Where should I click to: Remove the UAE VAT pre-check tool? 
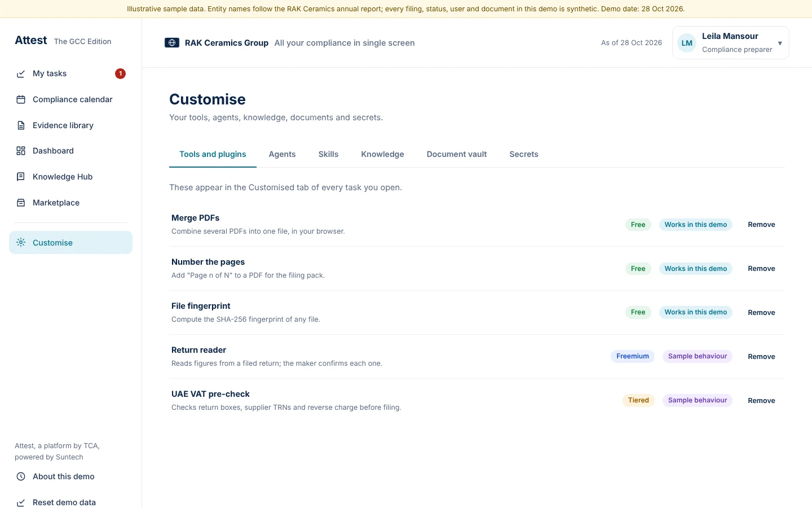tap(761, 401)
